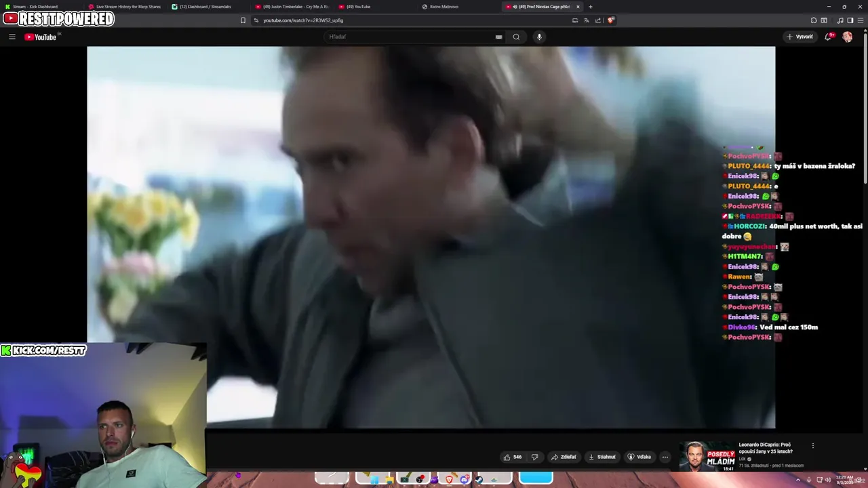Click the share icon in the address bar
Image resolution: width=868 pixels, height=488 pixels.
pos(598,20)
